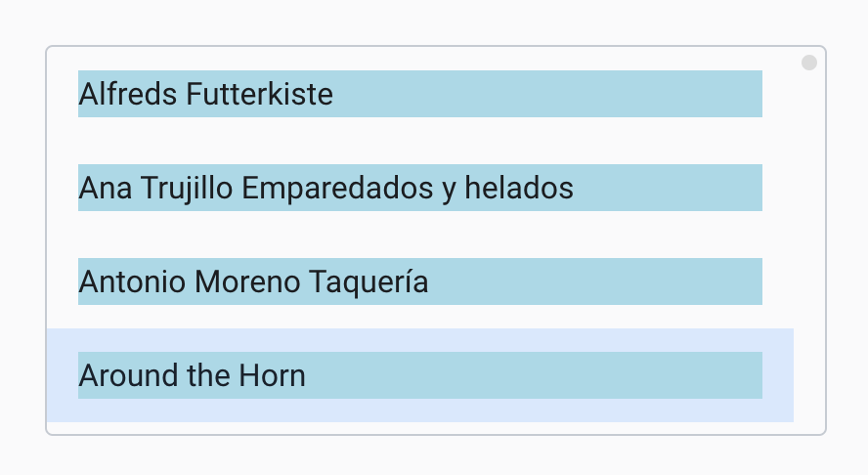Click the blue bar right of Around the Horn
Screen dimensions: 868x475
(x=534, y=375)
